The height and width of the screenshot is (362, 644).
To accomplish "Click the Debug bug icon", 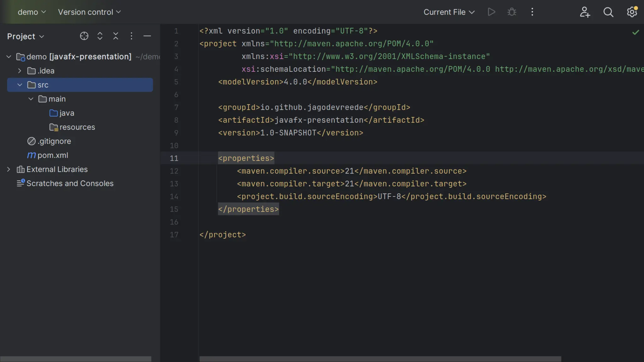I will (512, 12).
